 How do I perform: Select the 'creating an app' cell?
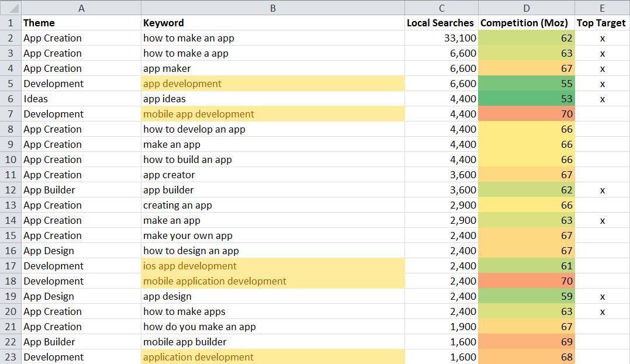(273, 205)
